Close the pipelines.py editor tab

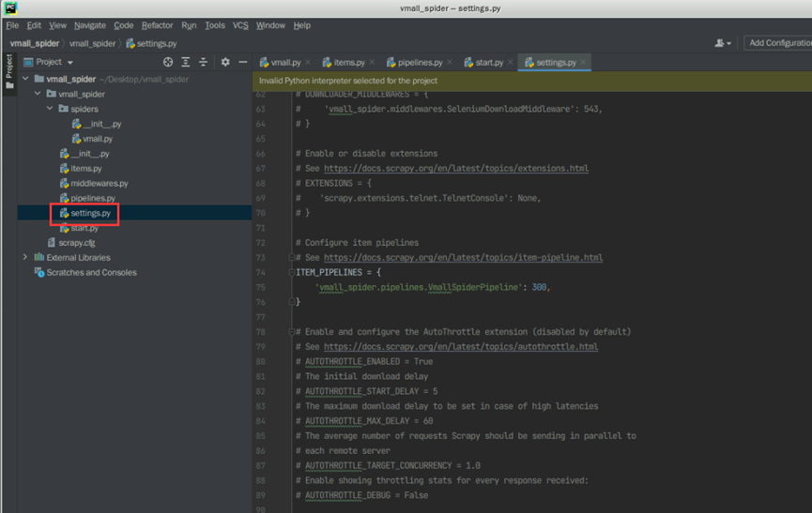pyautogui.click(x=452, y=63)
